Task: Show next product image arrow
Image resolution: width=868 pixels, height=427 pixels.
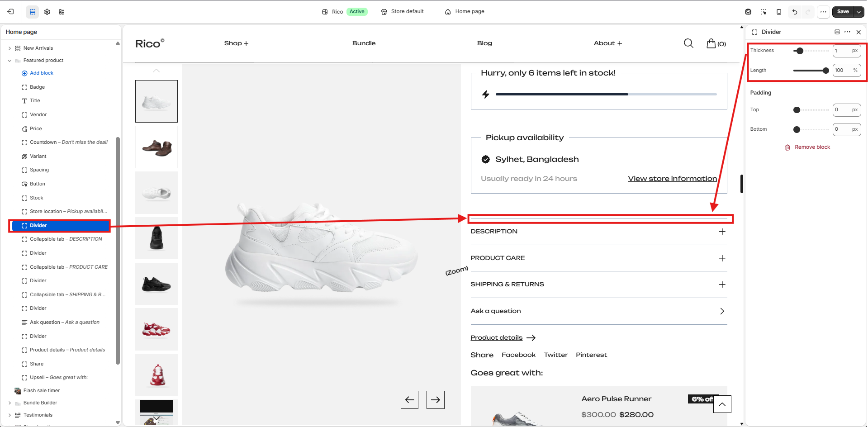Action: (436, 400)
